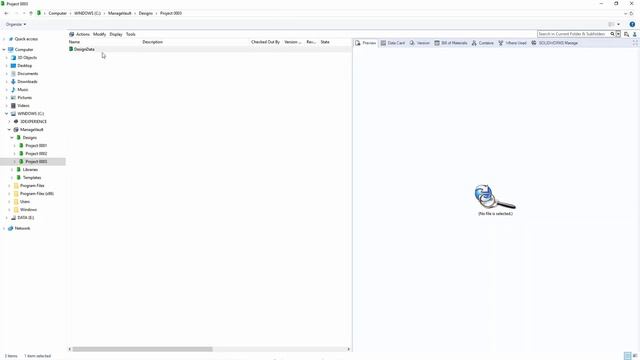Click the search magnifier icon
The image size is (640, 360).
(612, 34)
